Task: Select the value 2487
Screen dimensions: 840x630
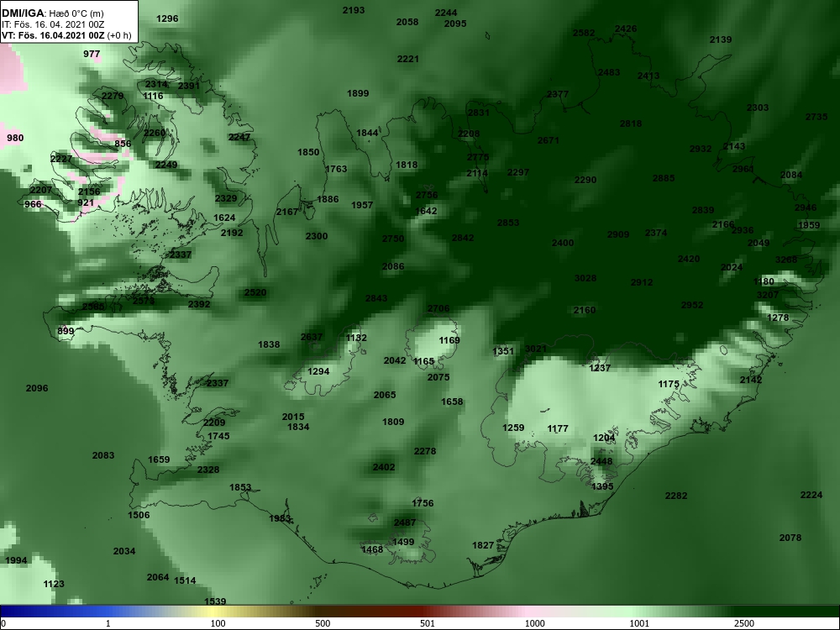Action: pos(405,522)
